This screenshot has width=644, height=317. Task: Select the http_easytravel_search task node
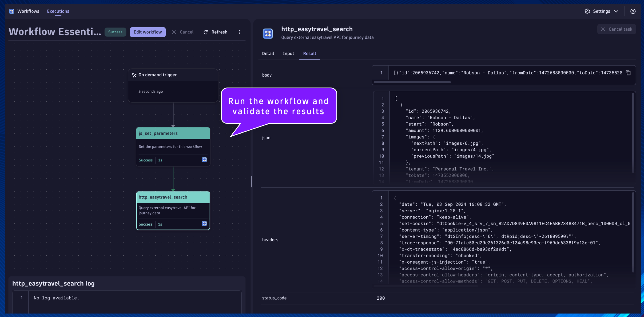coord(173,211)
